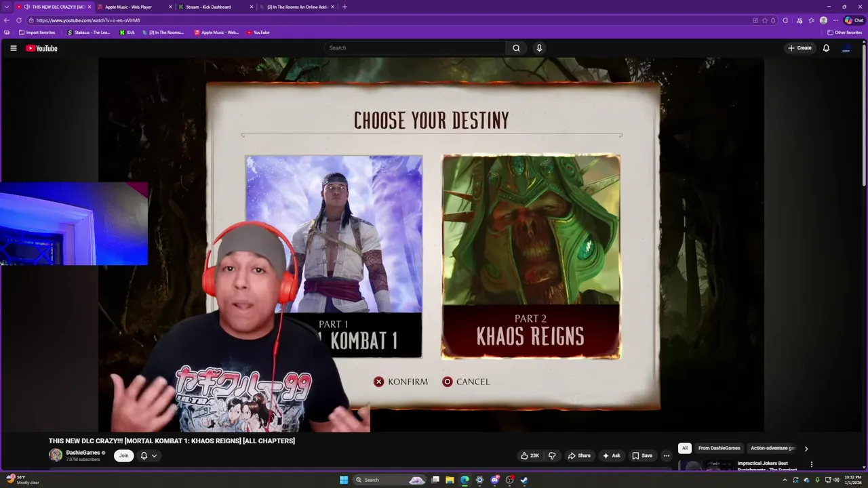Open the weather widget on taskbar
This screenshot has width=868, height=488.
[x=22, y=480]
